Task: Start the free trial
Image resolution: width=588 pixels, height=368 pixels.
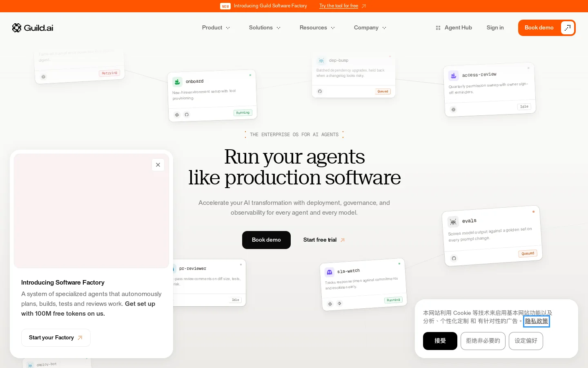Action: coord(324,240)
